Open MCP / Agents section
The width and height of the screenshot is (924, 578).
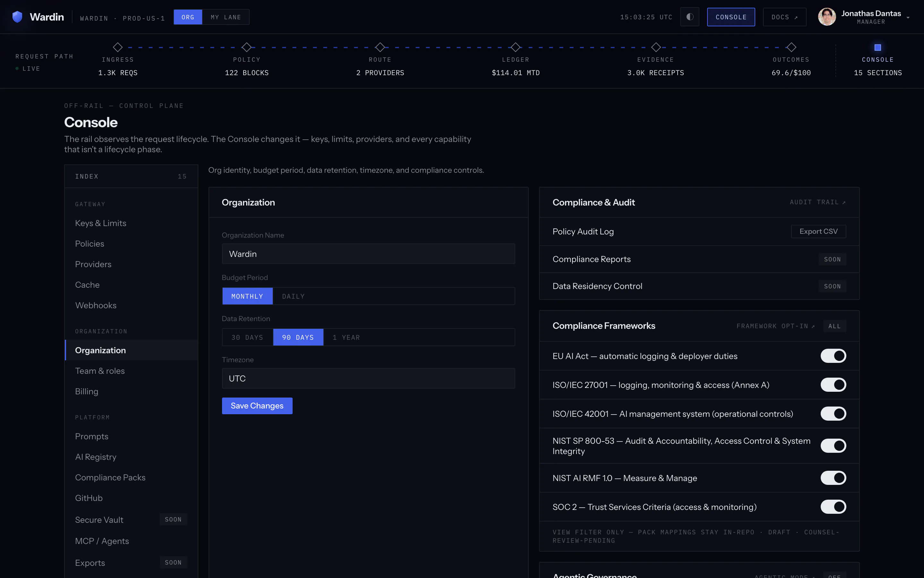[131, 541]
